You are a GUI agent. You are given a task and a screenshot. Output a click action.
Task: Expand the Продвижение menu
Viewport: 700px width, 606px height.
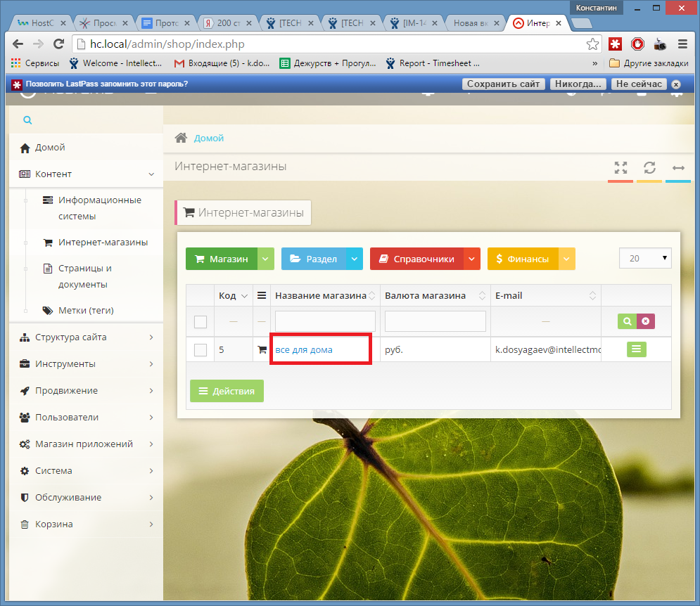86,391
